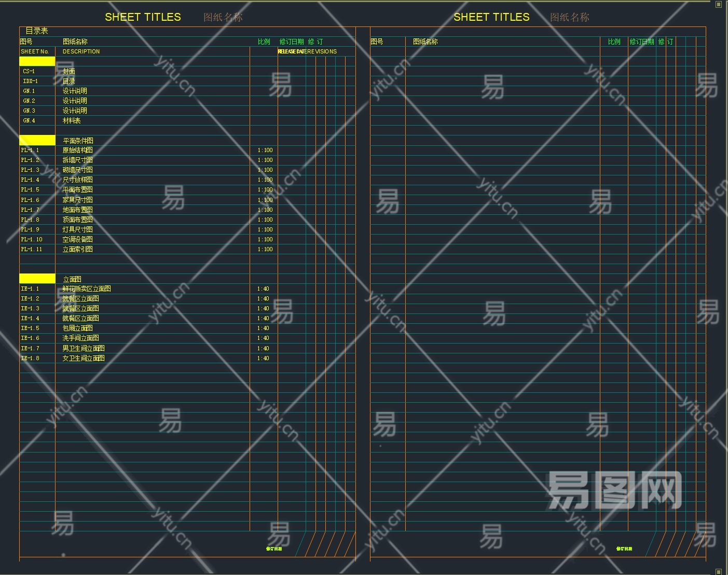Select the CS-1 封面 row

tap(187, 71)
